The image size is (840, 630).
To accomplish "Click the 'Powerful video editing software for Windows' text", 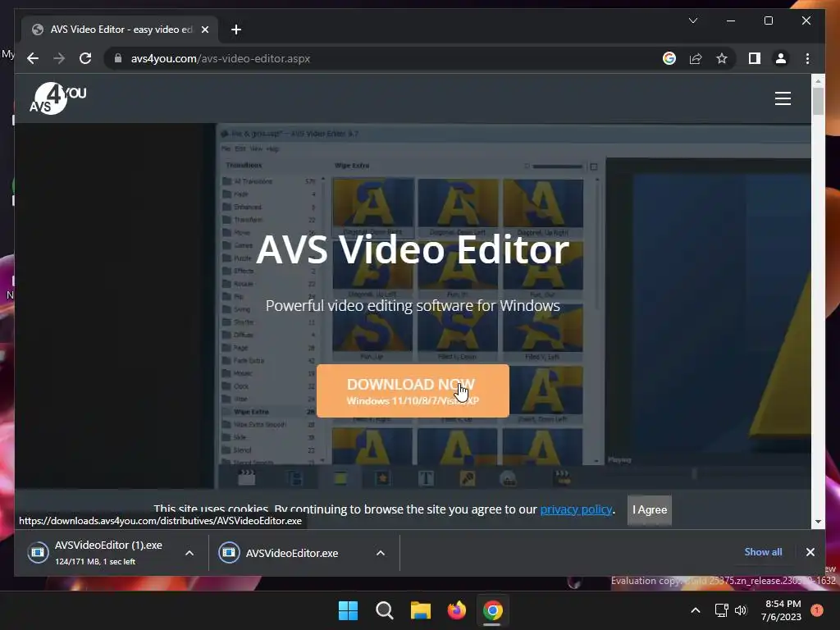I will tap(413, 305).
